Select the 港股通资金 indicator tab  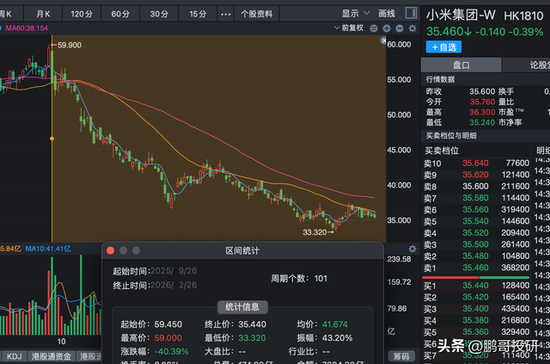[52, 357]
